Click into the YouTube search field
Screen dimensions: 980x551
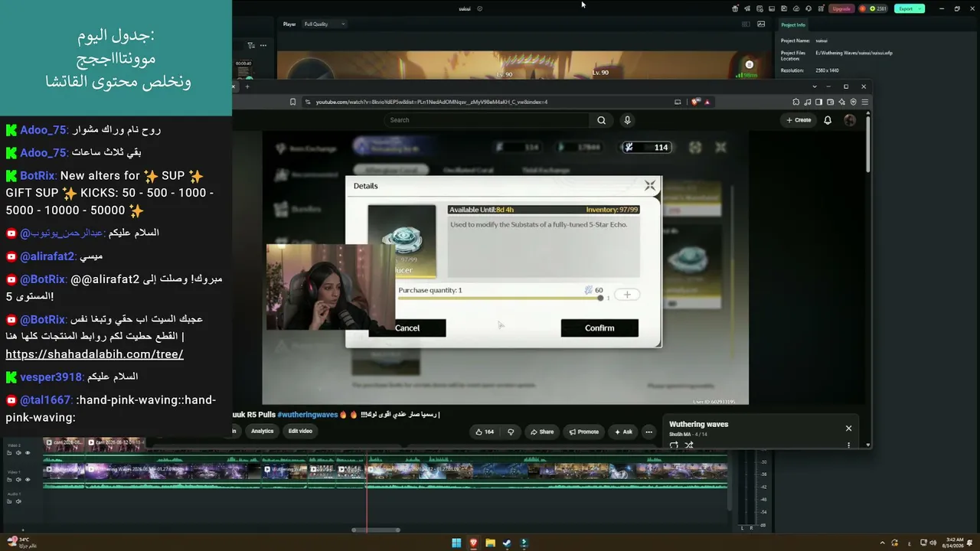tap(487, 120)
